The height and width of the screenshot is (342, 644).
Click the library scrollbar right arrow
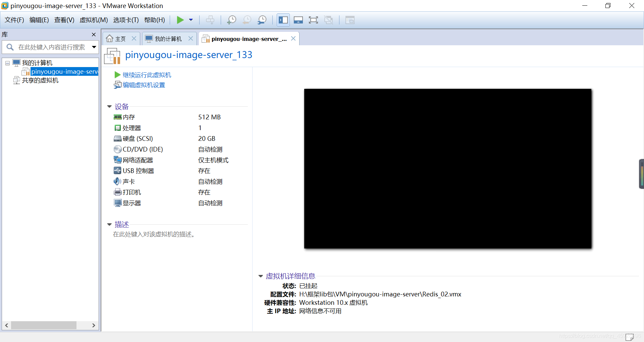click(94, 325)
